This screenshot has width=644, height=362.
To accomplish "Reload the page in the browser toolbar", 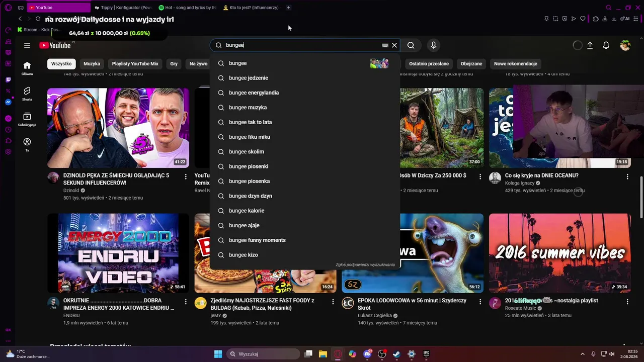I will 38,19.
